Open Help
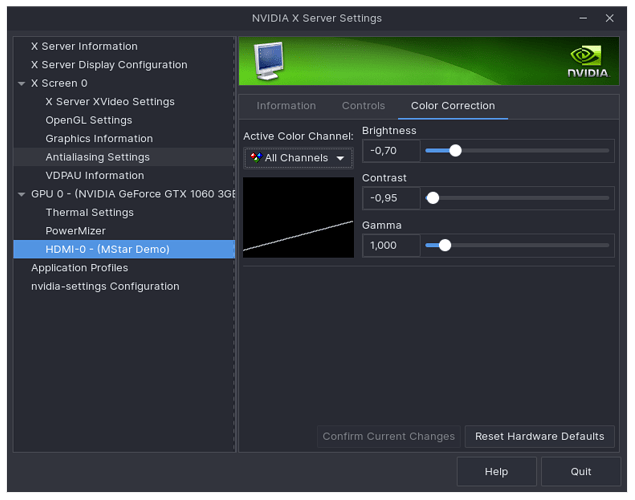Screen dimensions: 635x500 click(x=496, y=472)
